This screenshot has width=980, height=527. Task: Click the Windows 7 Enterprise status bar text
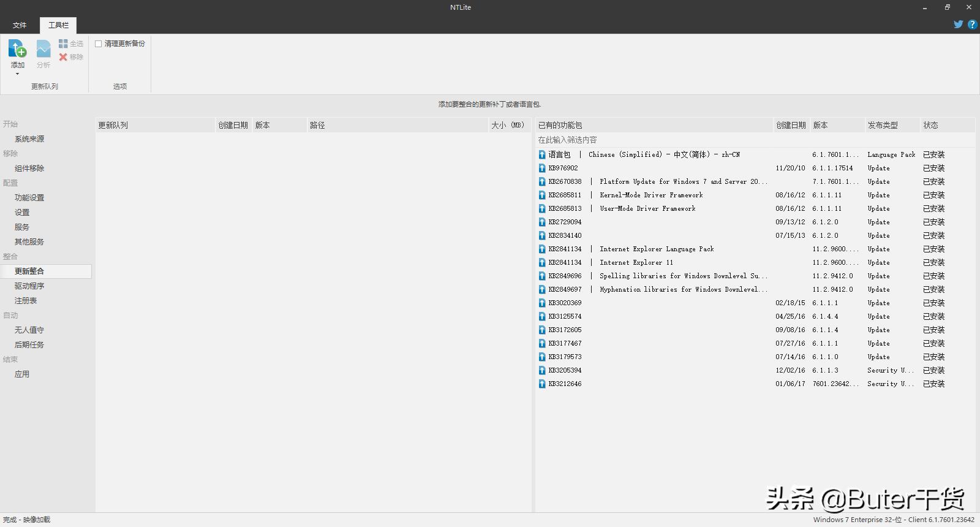point(894,520)
